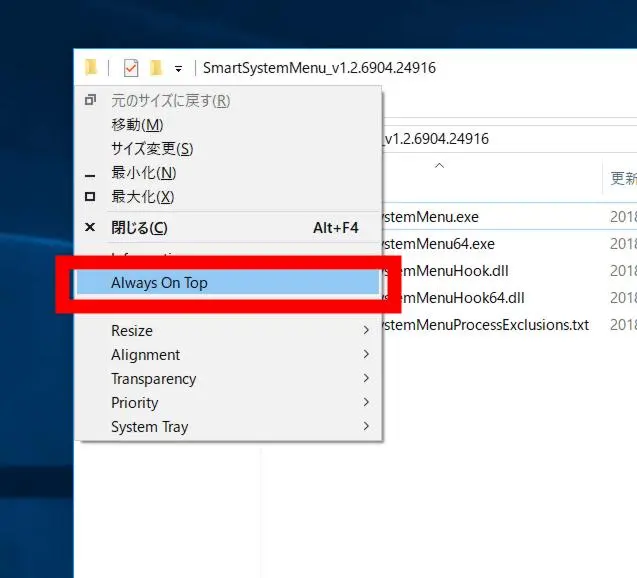Select the file ending stemMenu64.exe
637x578 pixels.
coord(438,244)
